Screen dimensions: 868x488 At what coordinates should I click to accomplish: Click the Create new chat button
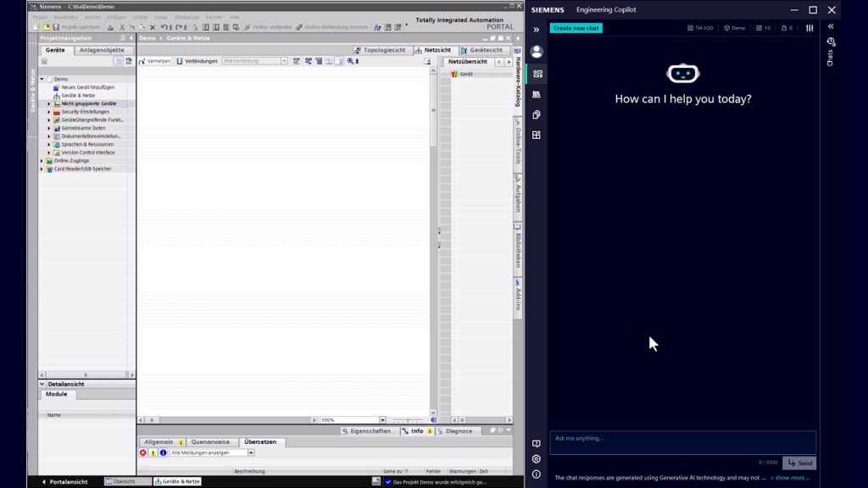click(x=576, y=28)
